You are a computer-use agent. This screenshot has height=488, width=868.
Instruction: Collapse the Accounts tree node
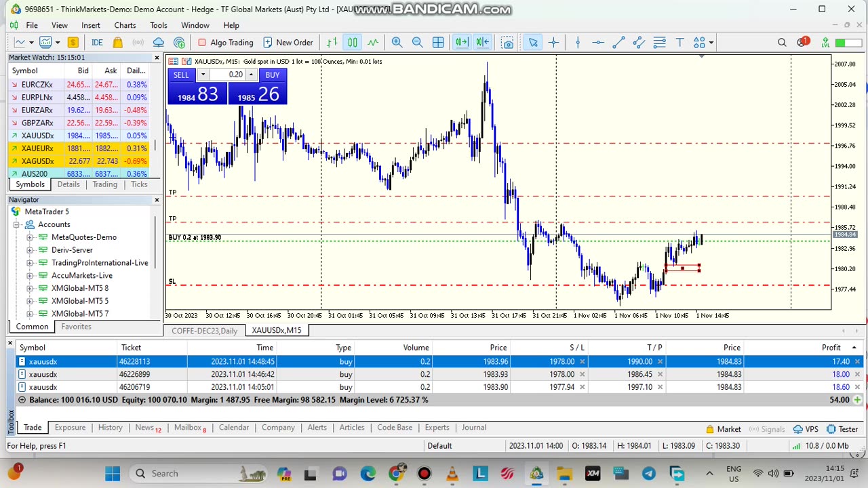pos(16,224)
